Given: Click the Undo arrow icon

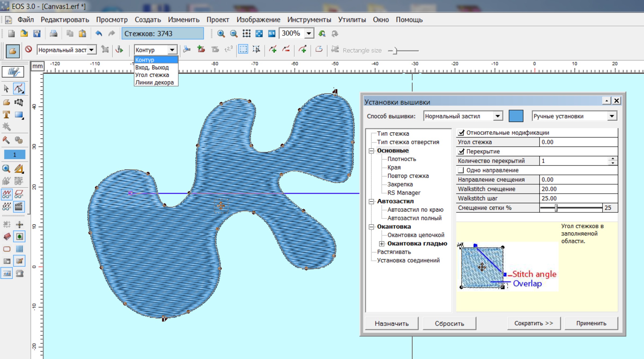Looking at the screenshot, I should [99, 34].
